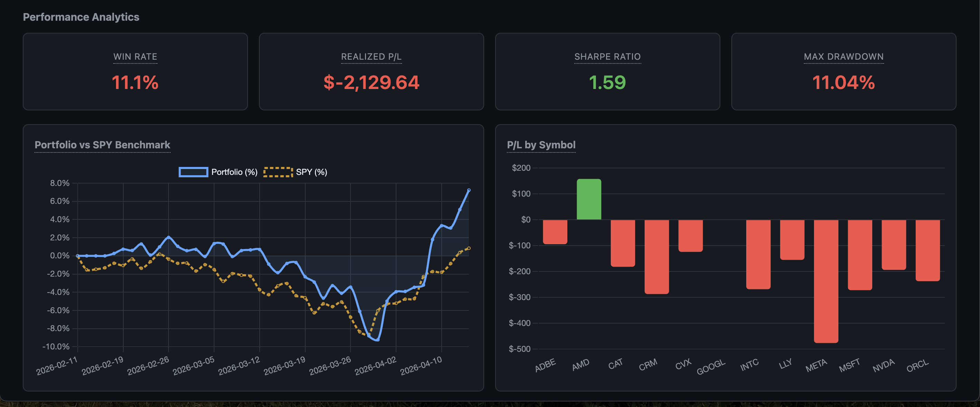Expand the Portfolio vs SPY Benchmark title
980x407 pixels.
coord(102,145)
